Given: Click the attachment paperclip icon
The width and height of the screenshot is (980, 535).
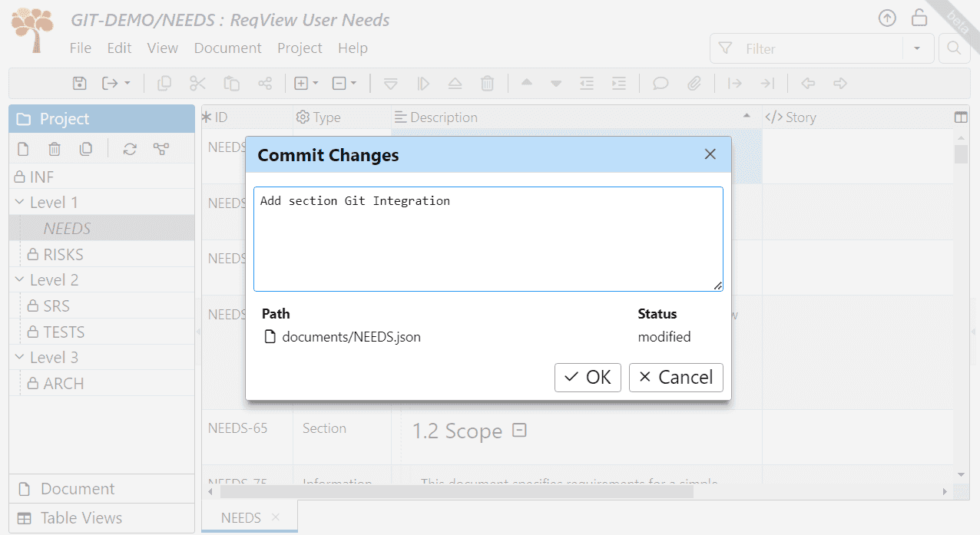Looking at the screenshot, I should (x=694, y=83).
